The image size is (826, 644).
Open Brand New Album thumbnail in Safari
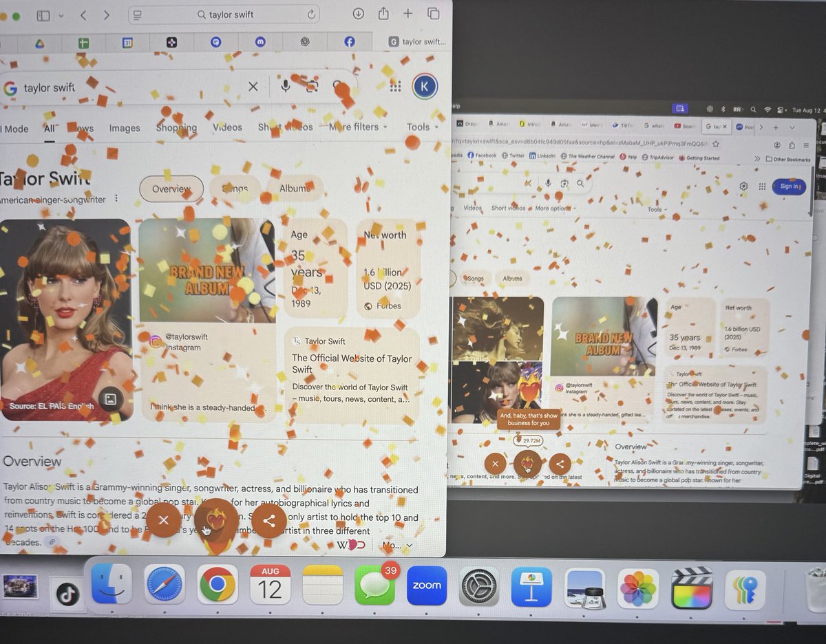pos(207,270)
